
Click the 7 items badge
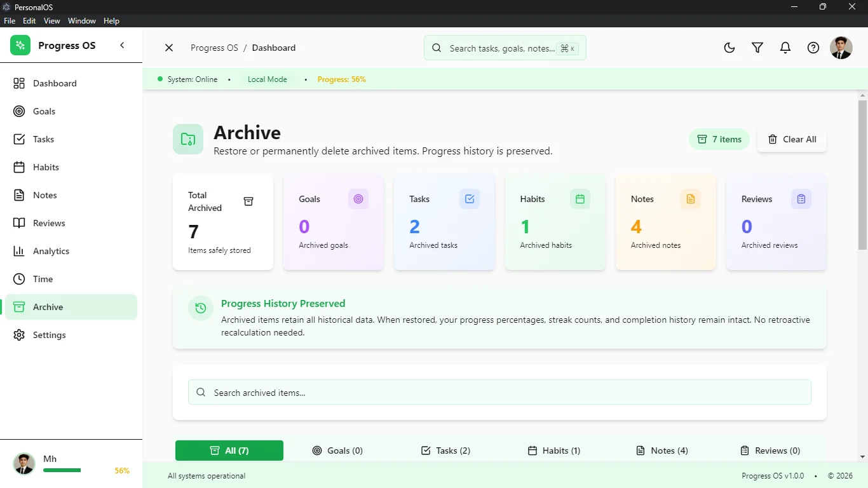pyautogui.click(x=719, y=139)
